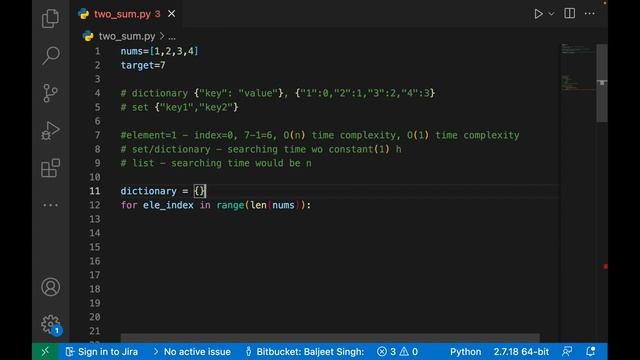Viewport: 640px width, 360px height.
Task: Open remote window from status bar
Action: tap(45, 351)
